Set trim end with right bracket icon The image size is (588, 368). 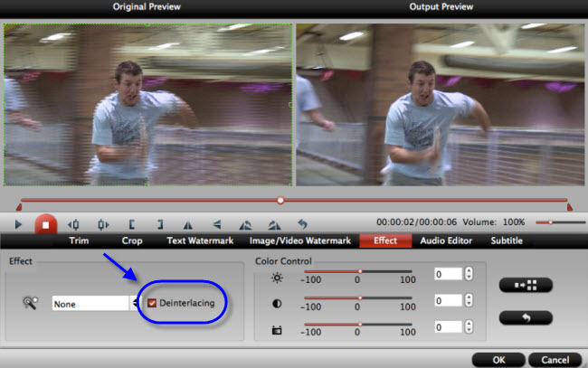tap(160, 224)
